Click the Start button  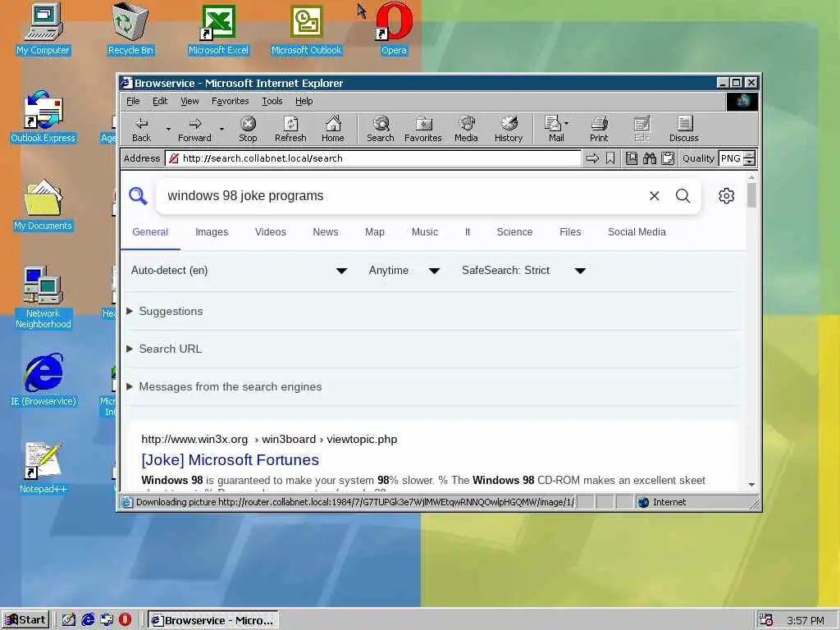25,620
